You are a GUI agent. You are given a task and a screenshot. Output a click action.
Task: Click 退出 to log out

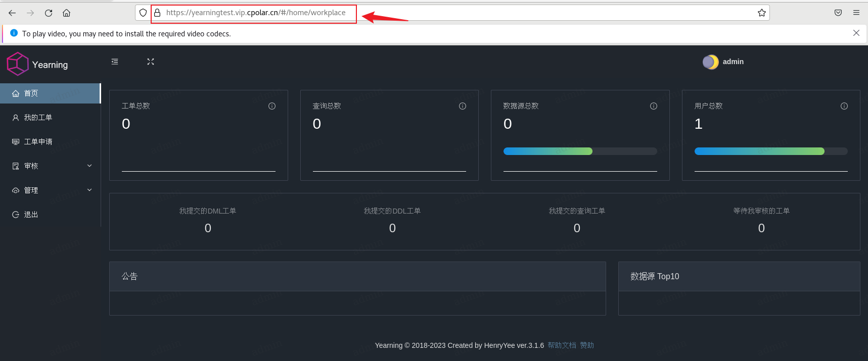coord(51,215)
